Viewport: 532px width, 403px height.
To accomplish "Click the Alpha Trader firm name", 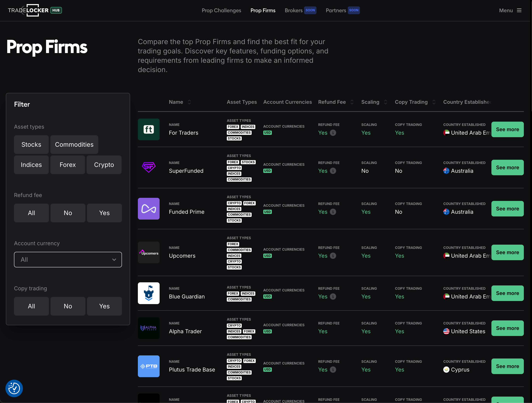I will (x=185, y=331).
